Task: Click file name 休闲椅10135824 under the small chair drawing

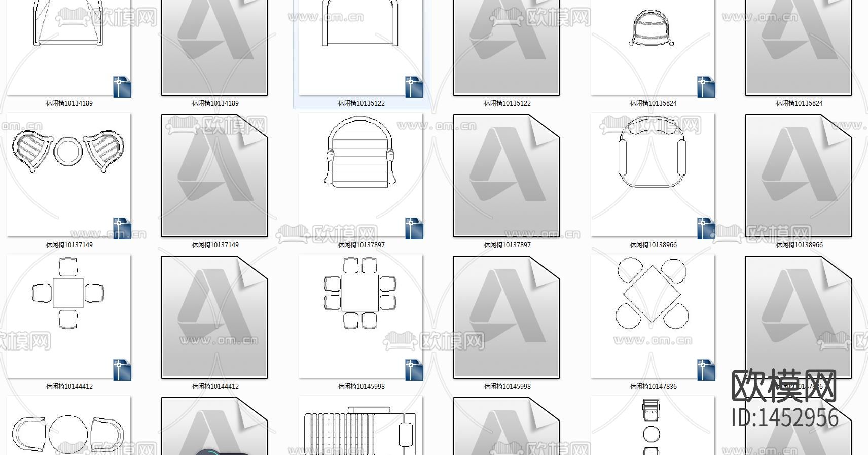Action: click(654, 103)
